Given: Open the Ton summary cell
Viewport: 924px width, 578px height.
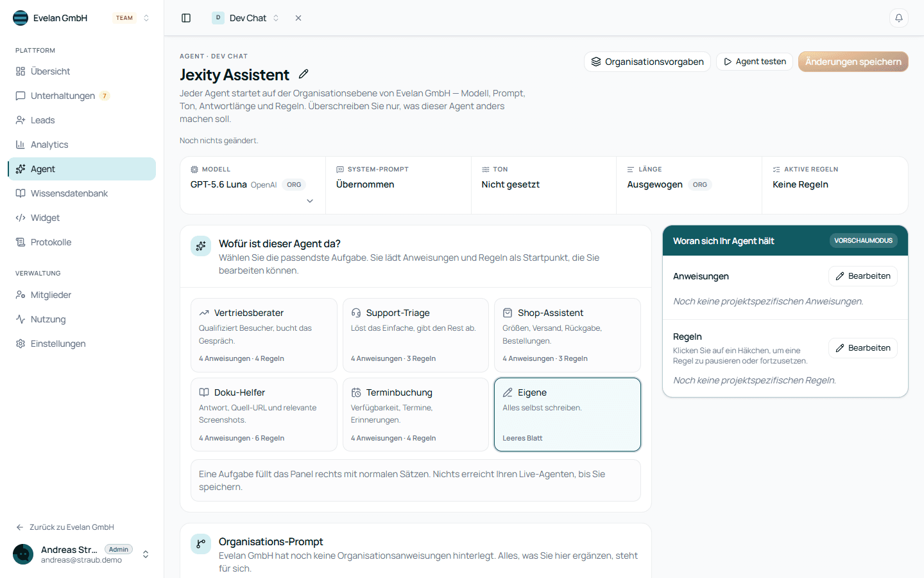Looking at the screenshot, I should (544, 186).
